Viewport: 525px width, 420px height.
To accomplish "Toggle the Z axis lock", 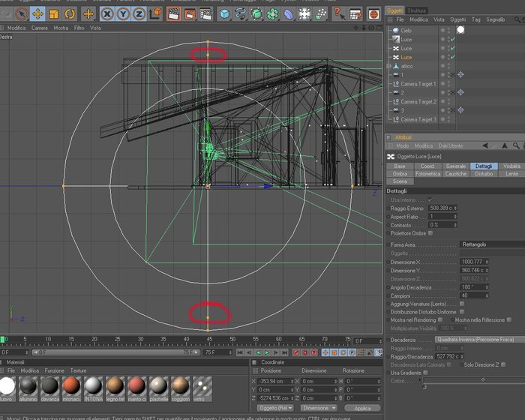I will [139, 14].
